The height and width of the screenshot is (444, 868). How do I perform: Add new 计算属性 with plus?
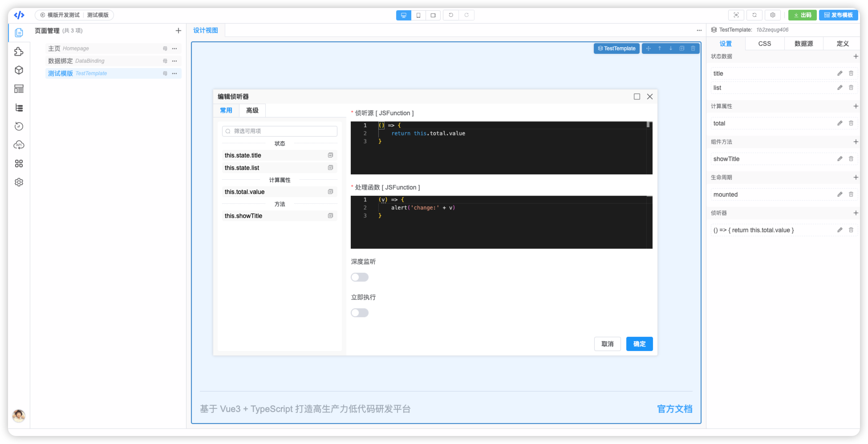pos(856,106)
